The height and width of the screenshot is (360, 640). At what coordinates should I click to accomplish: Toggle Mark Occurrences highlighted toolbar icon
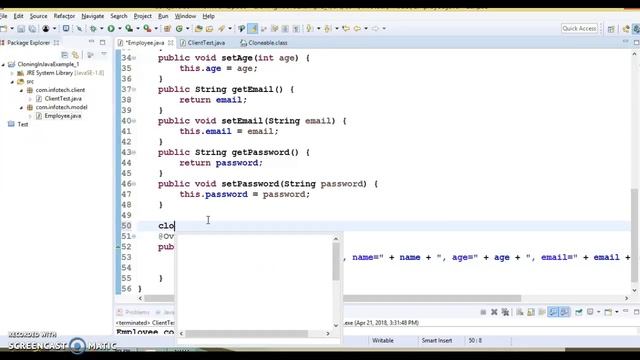[253, 29]
